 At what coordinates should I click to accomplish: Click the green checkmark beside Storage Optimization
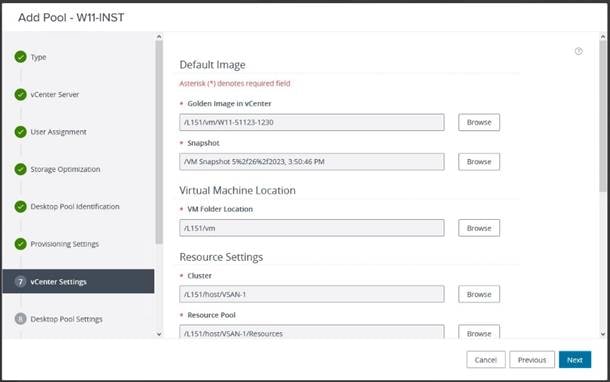coord(21,169)
